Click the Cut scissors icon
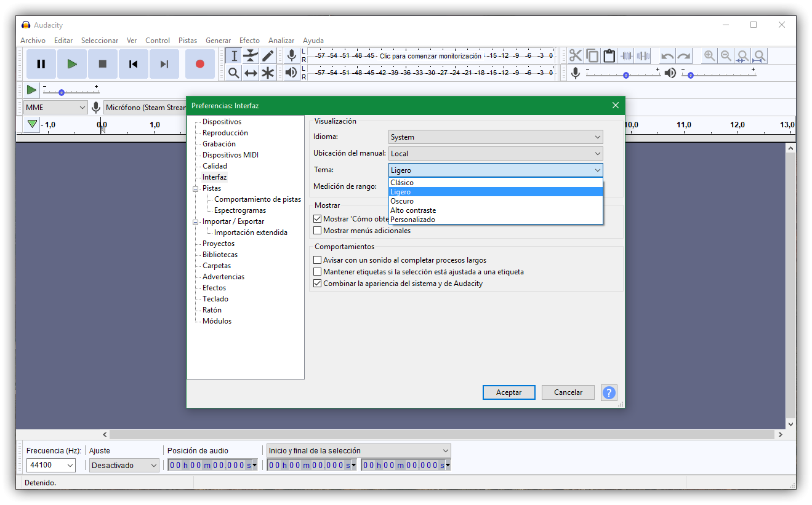812x505 pixels. (x=576, y=56)
